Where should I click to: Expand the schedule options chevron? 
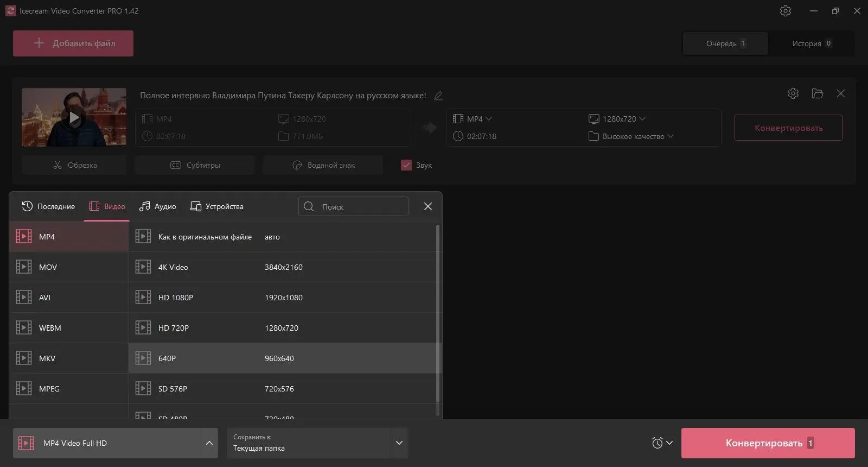click(x=669, y=443)
